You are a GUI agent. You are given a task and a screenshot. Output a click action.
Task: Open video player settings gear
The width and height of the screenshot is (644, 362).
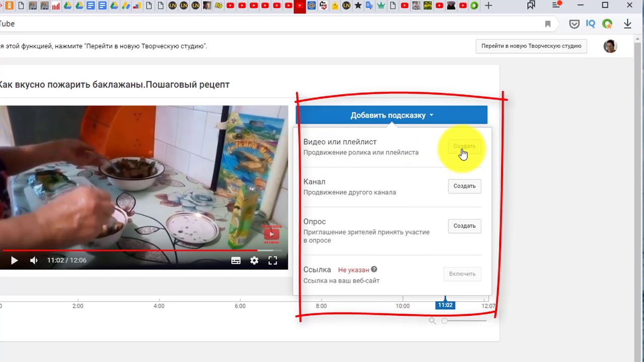[x=254, y=260]
